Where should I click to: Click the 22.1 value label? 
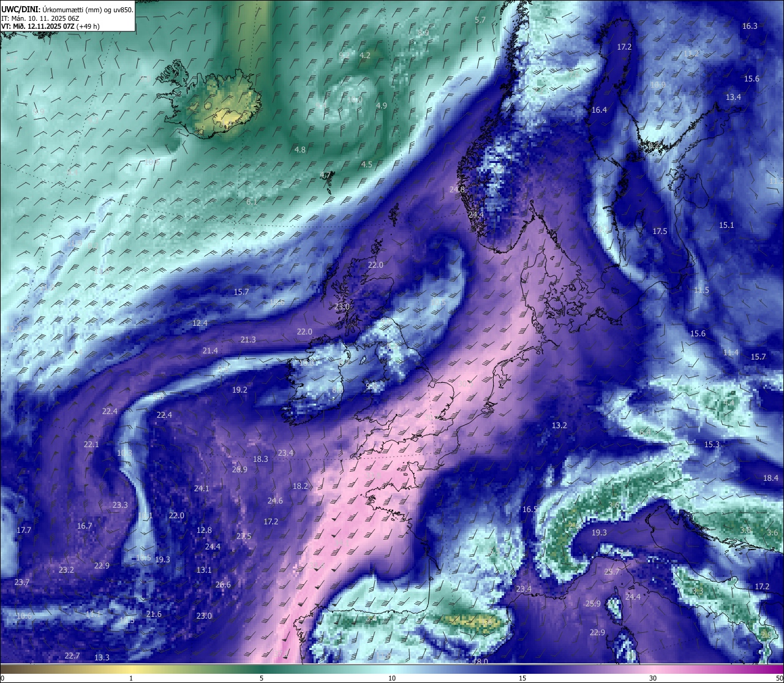click(x=91, y=444)
